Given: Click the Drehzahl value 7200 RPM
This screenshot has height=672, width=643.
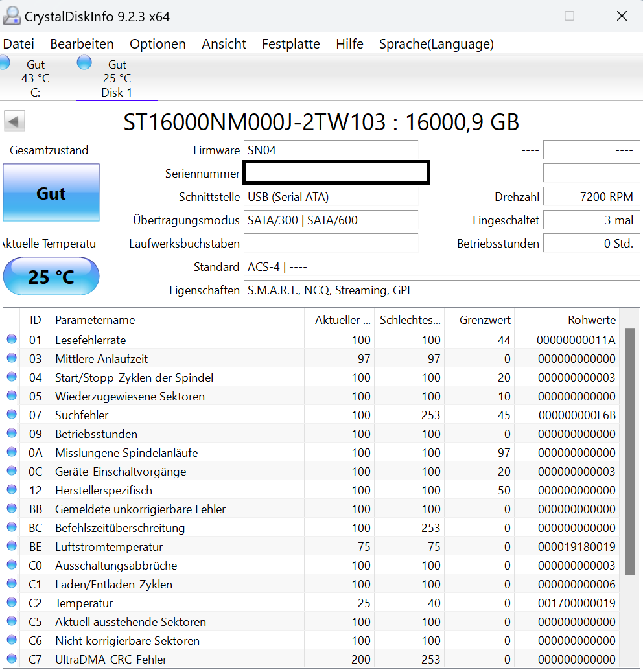Looking at the screenshot, I should [x=592, y=197].
